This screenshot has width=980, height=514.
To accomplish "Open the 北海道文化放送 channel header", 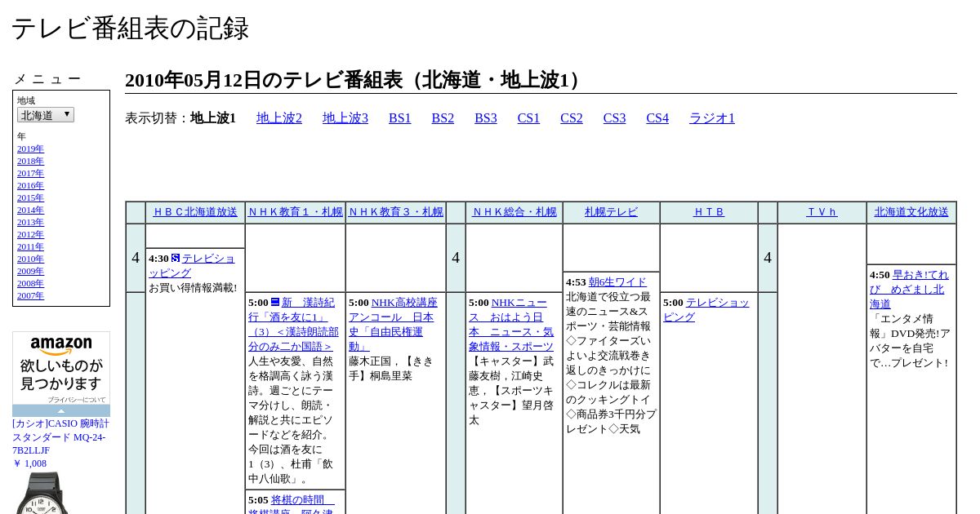I will click(x=911, y=212).
